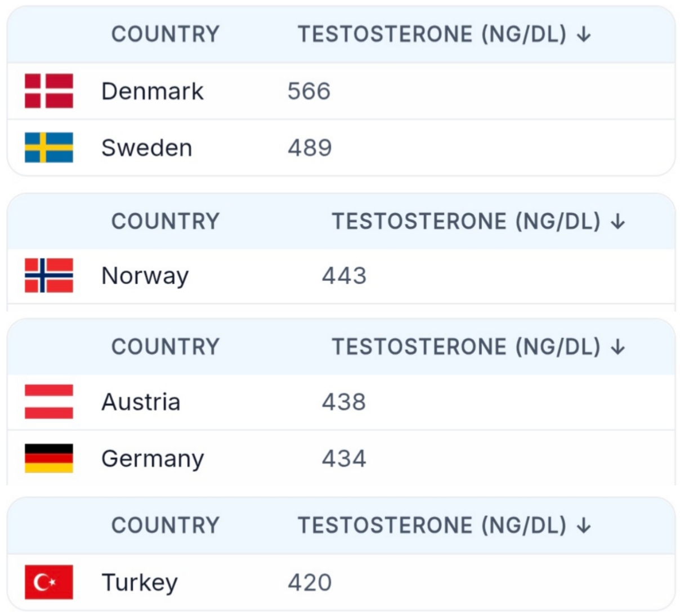Sort by COUNTRY header above Norway

pos(165,222)
